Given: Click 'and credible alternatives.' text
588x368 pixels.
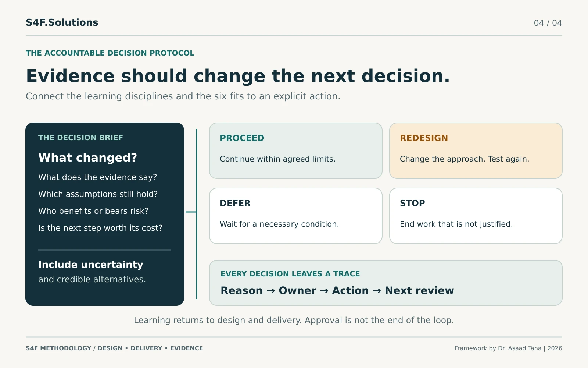Looking at the screenshot, I should pos(92,279).
